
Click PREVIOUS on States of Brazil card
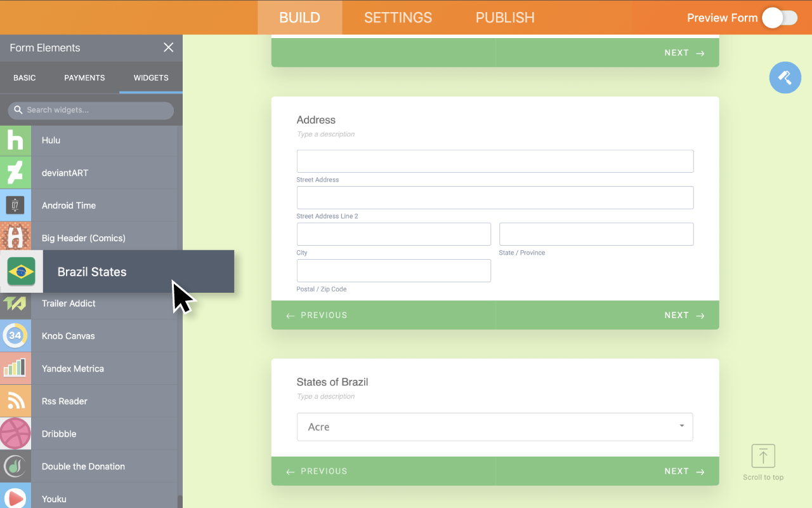coord(317,471)
